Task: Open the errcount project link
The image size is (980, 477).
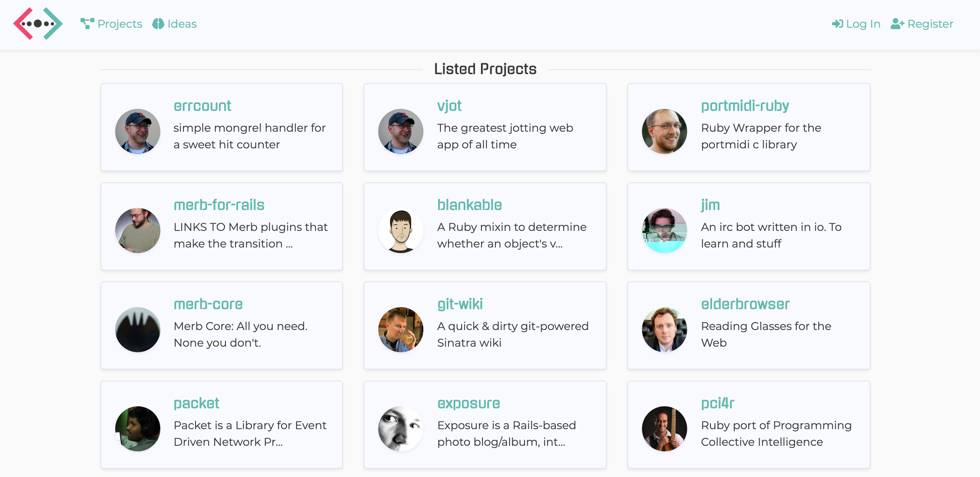Action: coord(202,106)
